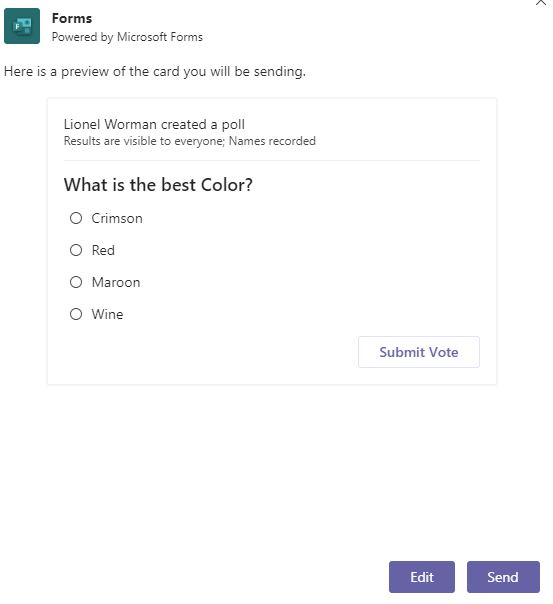Edit the poll before sending

pyautogui.click(x=422, y=577)
